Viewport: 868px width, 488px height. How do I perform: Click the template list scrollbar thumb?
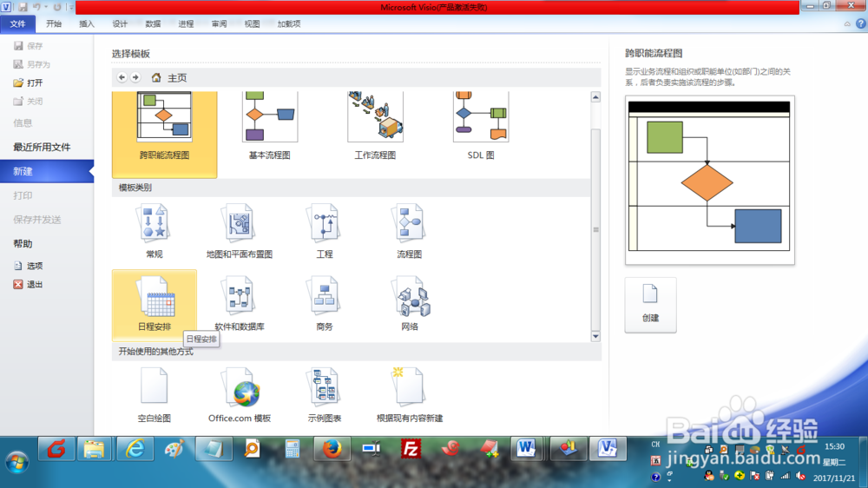[595, 229]
